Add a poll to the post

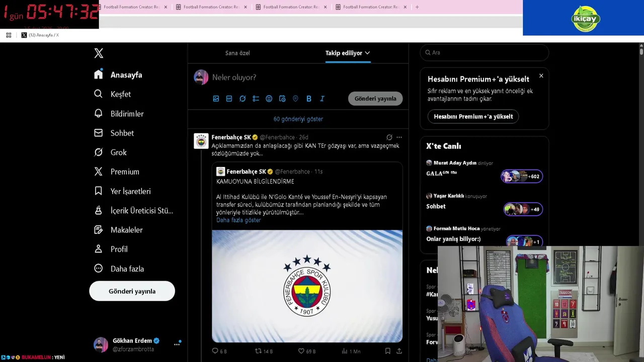(x=256, y=99)
